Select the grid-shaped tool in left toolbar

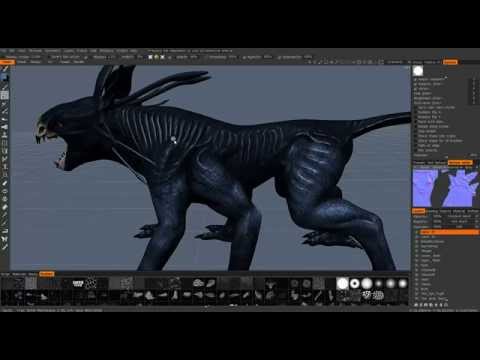4,95
